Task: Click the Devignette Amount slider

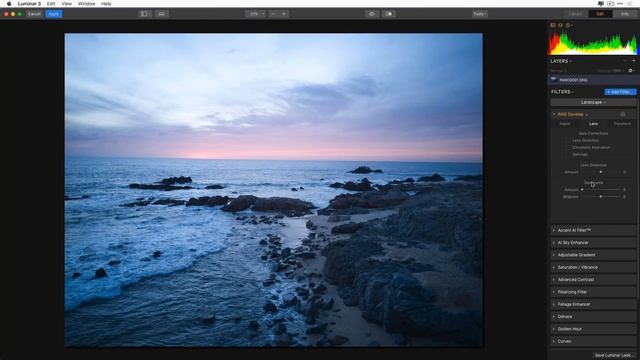Action: point(601,189)
